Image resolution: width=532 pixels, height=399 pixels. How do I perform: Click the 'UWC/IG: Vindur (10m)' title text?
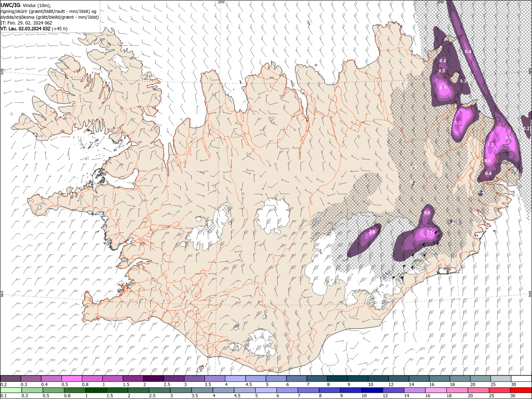pyautogui.click(x=26, y=5)
